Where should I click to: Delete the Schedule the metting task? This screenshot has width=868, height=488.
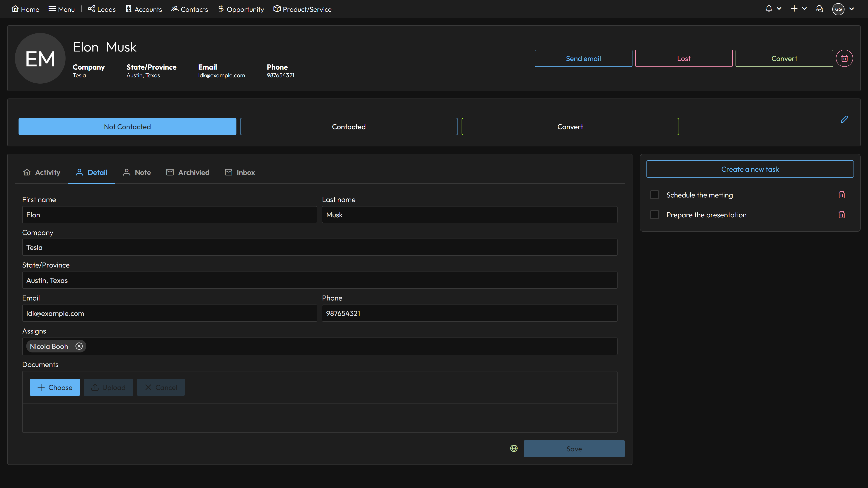pos(841,195)
